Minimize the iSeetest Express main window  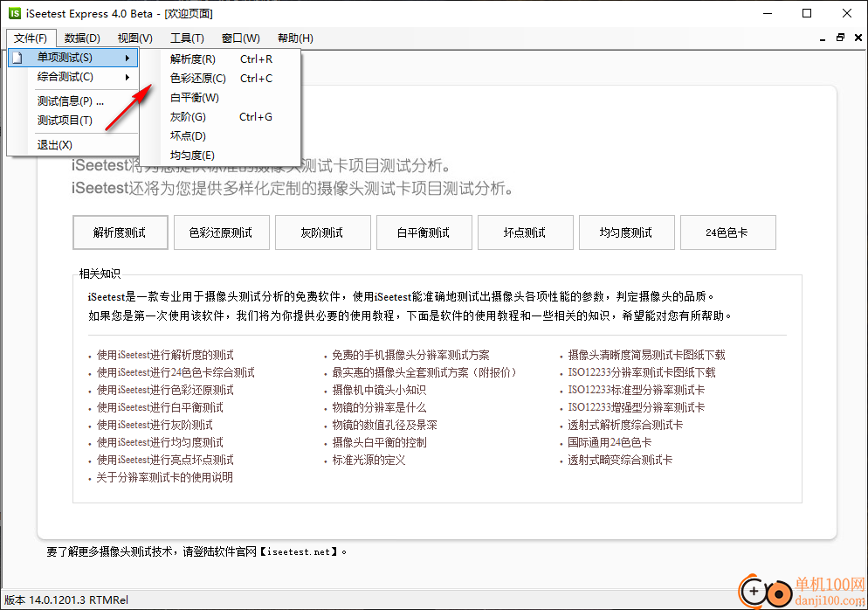coord(768,13)
